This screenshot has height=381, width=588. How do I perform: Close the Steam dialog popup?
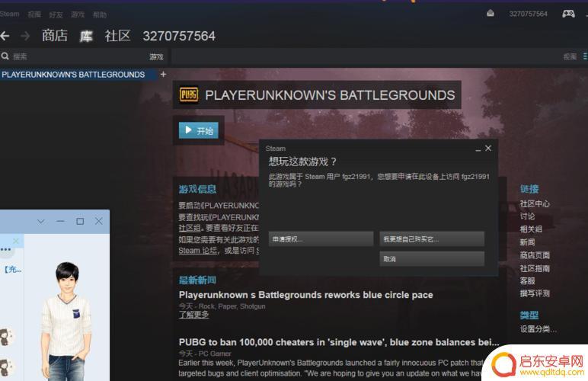point(488,148)
